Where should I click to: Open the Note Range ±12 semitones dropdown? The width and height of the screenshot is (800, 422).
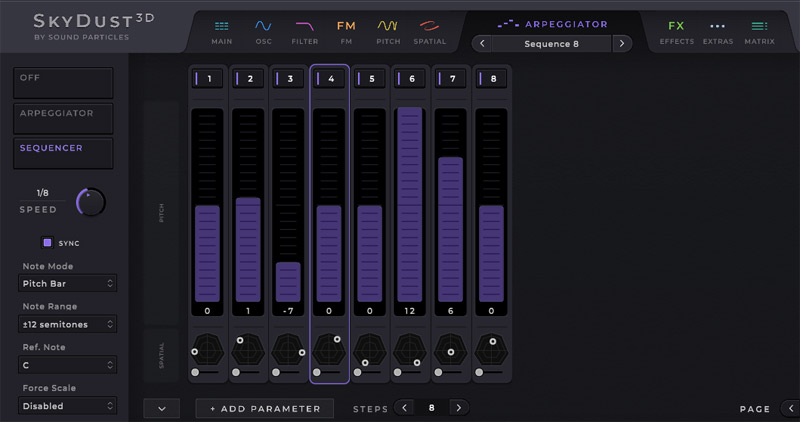(x=68, y=324)
